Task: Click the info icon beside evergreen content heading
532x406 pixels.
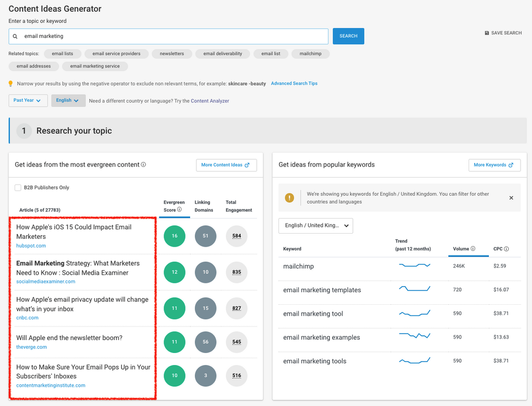Action: point(143,165)
